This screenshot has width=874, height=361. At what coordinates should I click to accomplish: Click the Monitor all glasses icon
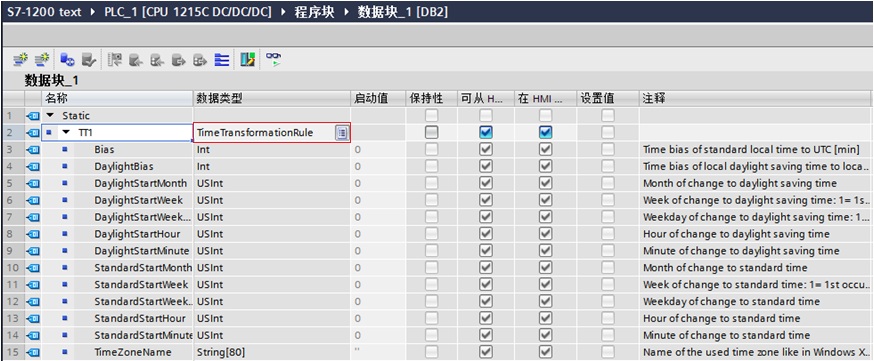pos(273,59)
